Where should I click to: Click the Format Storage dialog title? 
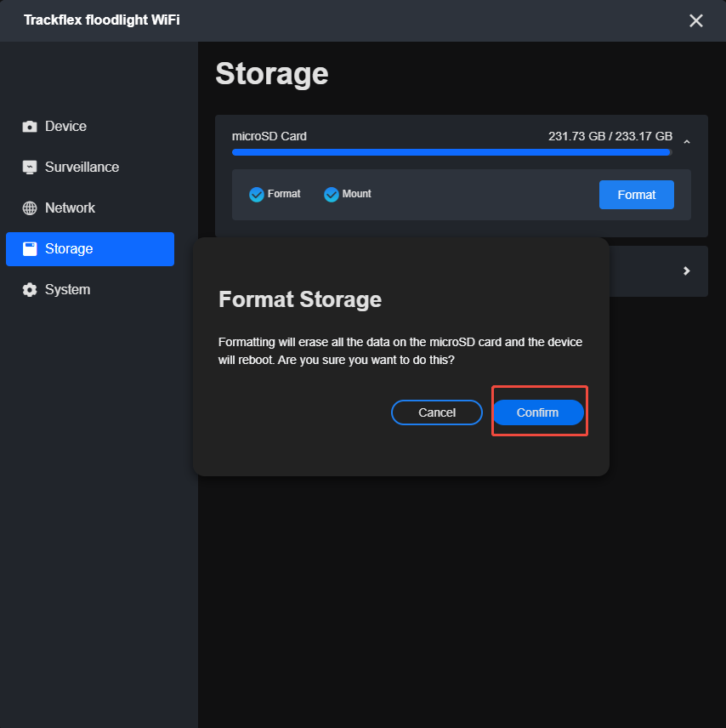[x=300, y=299]
